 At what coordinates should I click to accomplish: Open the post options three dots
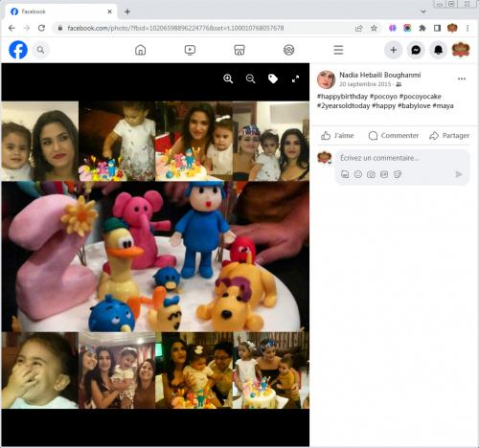point(462,78)
